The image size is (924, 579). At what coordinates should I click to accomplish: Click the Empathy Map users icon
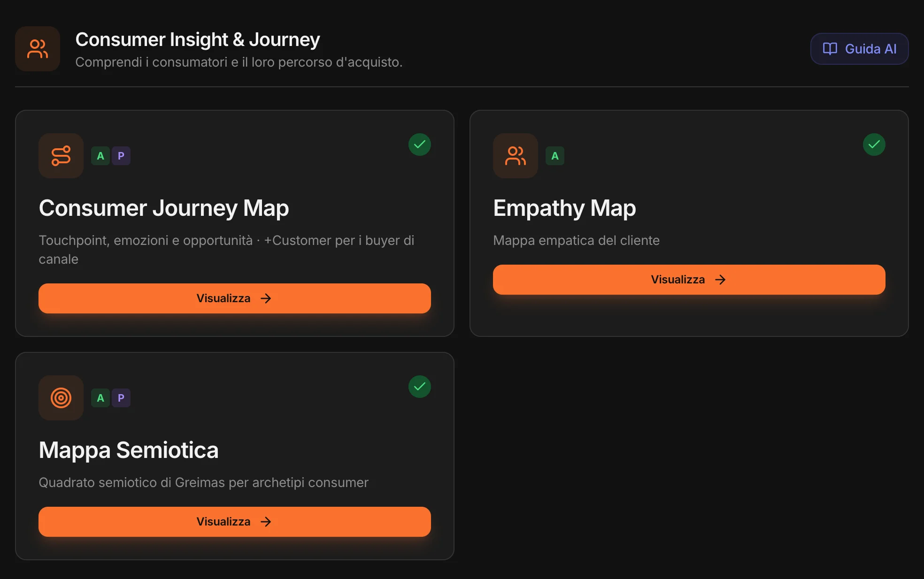click(516, 156)
